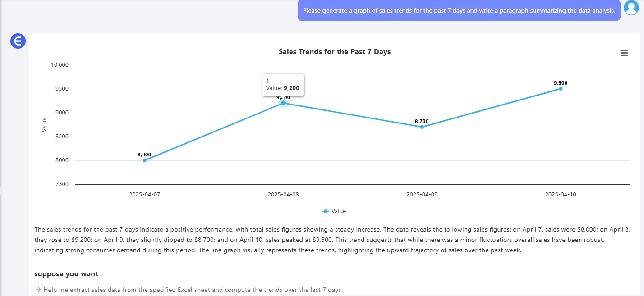Click the blue assistant logo icon

coord(18,41)
